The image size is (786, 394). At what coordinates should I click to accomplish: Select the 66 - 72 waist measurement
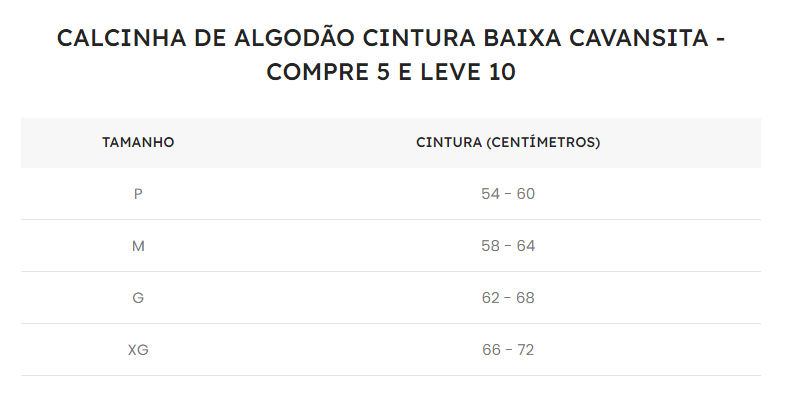coord(508,349)
